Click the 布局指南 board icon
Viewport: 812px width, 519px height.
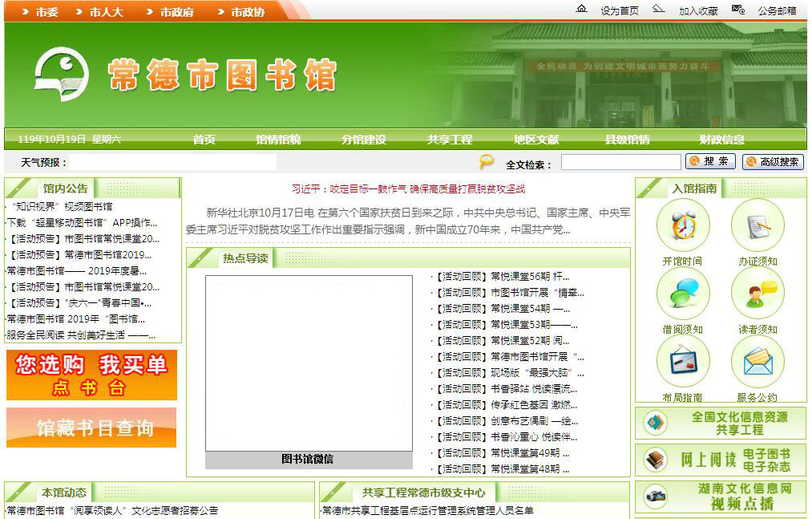[682, 362]
